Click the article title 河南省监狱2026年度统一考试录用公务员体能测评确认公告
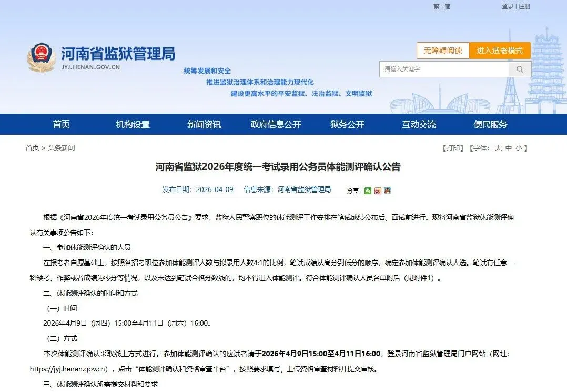This screenshot has width=567, height=392. 278,167
